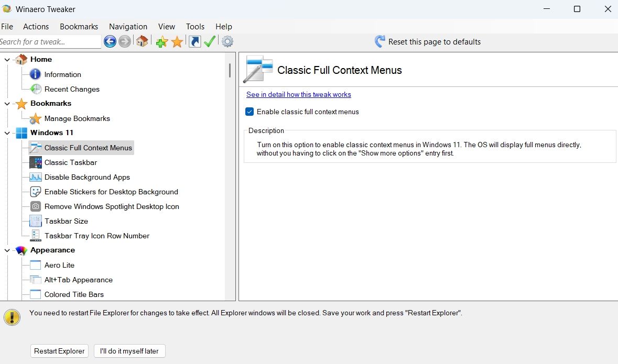The image size is (618, 364).
Task: Open See in detail how this tweak works
Action: pyautogui.click(x=298, y=95)
